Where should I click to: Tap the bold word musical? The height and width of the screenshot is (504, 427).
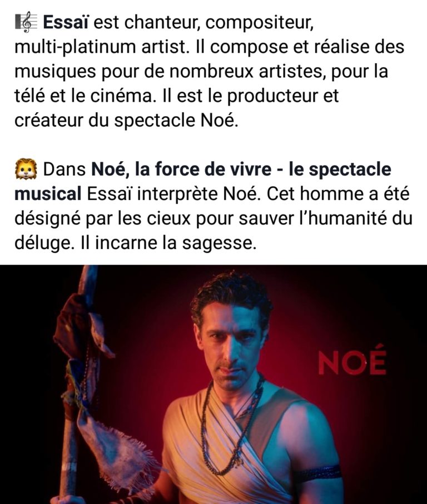click(x=48, y=194)
